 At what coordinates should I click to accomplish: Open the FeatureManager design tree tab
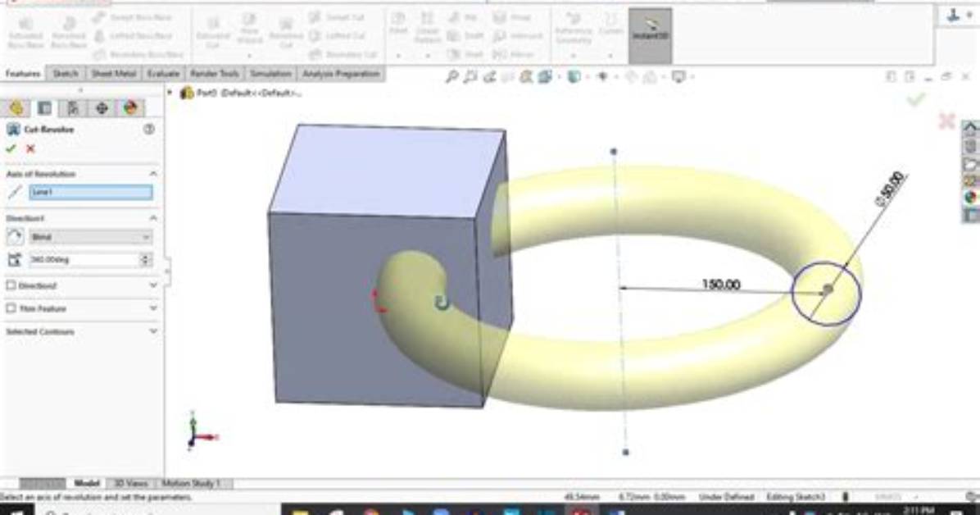(x=16, y=107)
